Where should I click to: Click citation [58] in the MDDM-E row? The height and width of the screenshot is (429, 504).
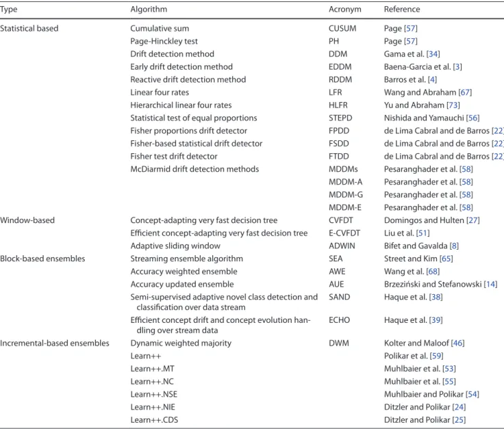click(x=466, y=208)
